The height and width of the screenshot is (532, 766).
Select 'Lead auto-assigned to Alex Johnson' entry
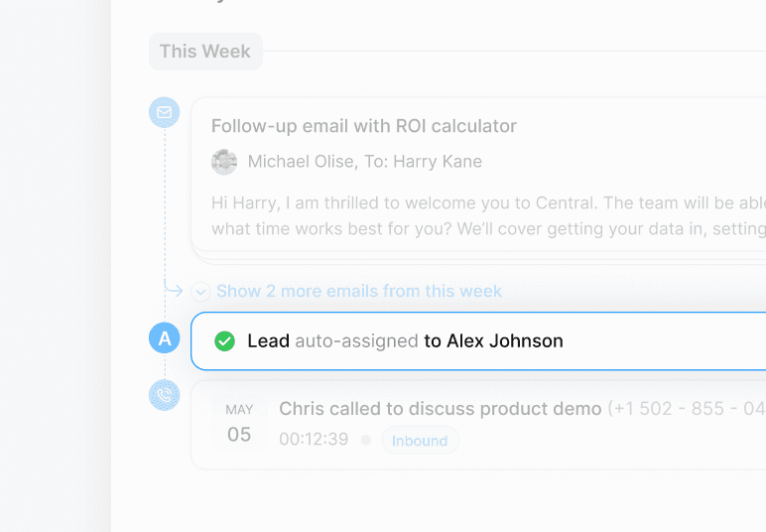click(478, 341)
